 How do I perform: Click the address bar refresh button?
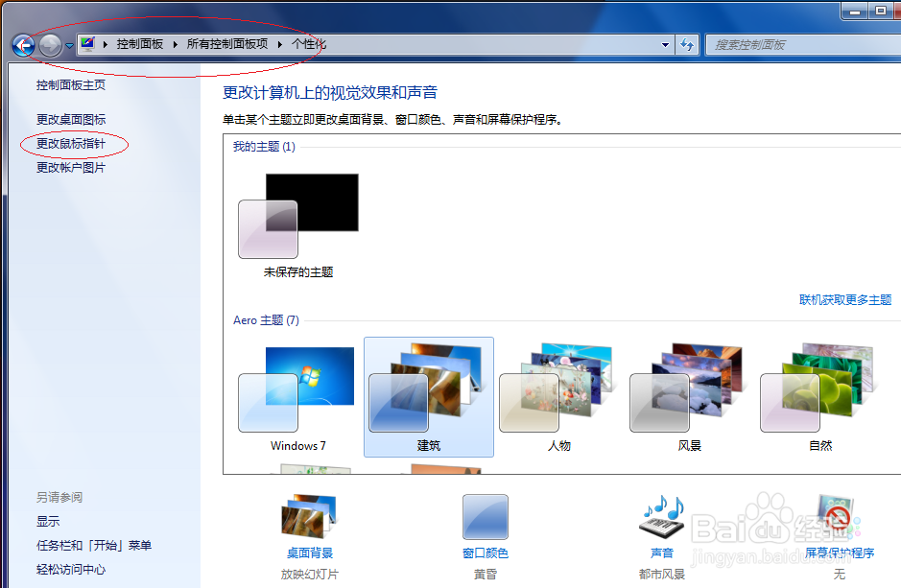(x=687, y=45)
